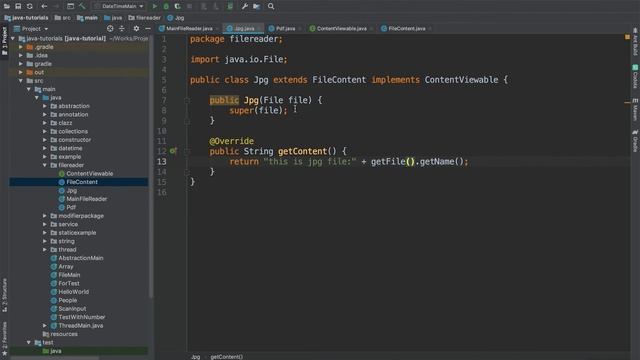The image size is (640, 360).
Task: Place cursor on line 13 return statement
Action: [x=349, y=162]
